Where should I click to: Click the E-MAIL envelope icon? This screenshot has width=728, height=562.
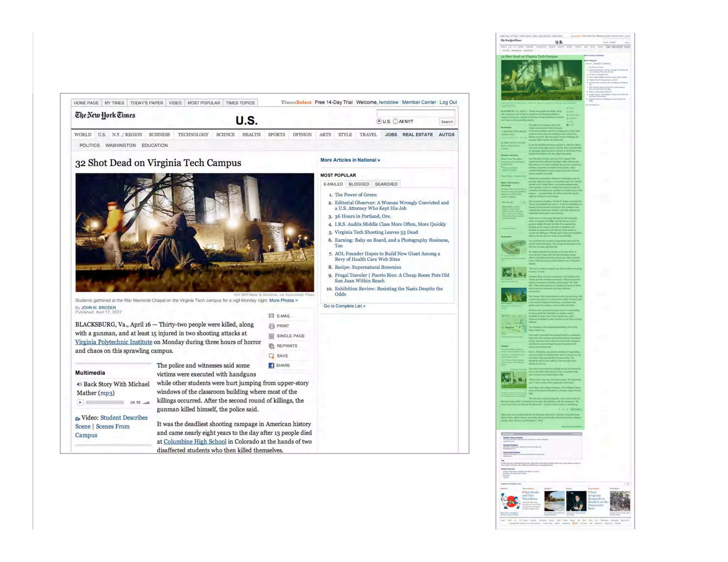[271, 316]
